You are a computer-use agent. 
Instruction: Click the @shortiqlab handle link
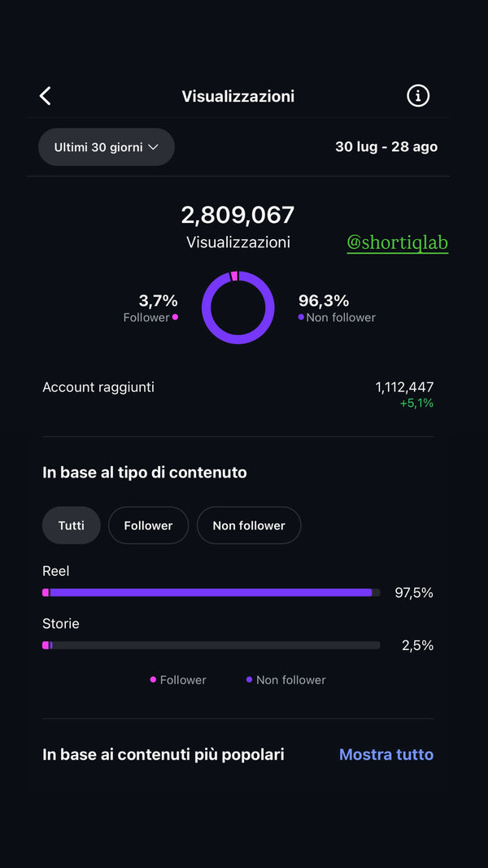398,242
